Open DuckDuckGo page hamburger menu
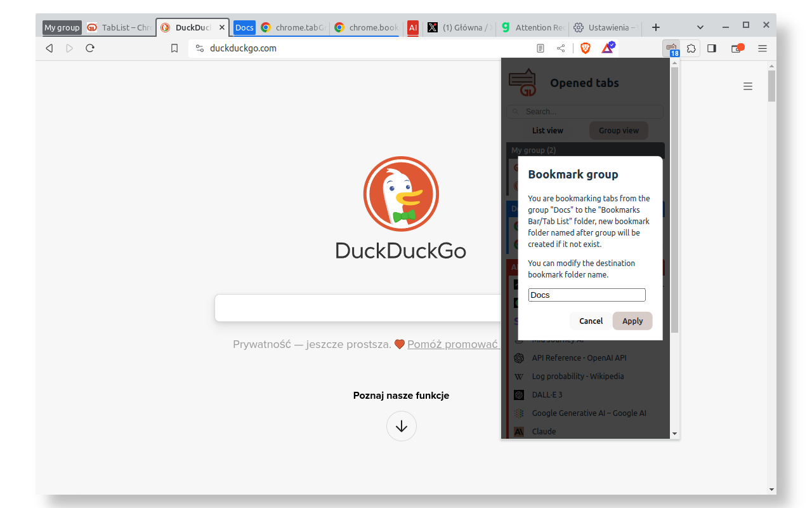The image size is (812, 508). point(748,86)
